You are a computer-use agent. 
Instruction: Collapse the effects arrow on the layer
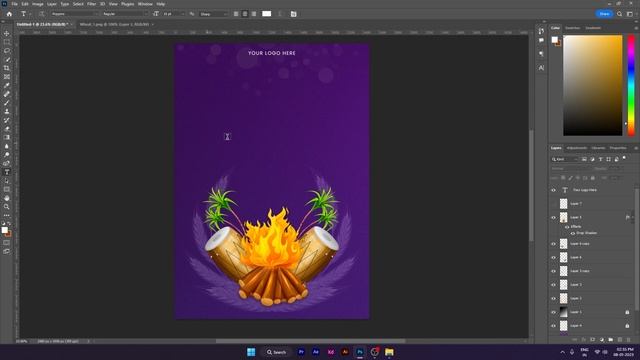pos(633,218)
